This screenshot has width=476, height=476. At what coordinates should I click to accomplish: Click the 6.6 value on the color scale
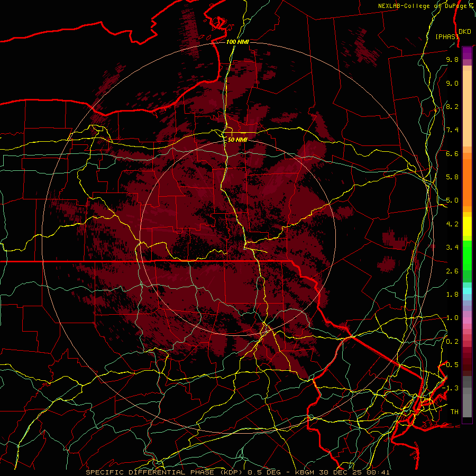(x=452, y=153)
